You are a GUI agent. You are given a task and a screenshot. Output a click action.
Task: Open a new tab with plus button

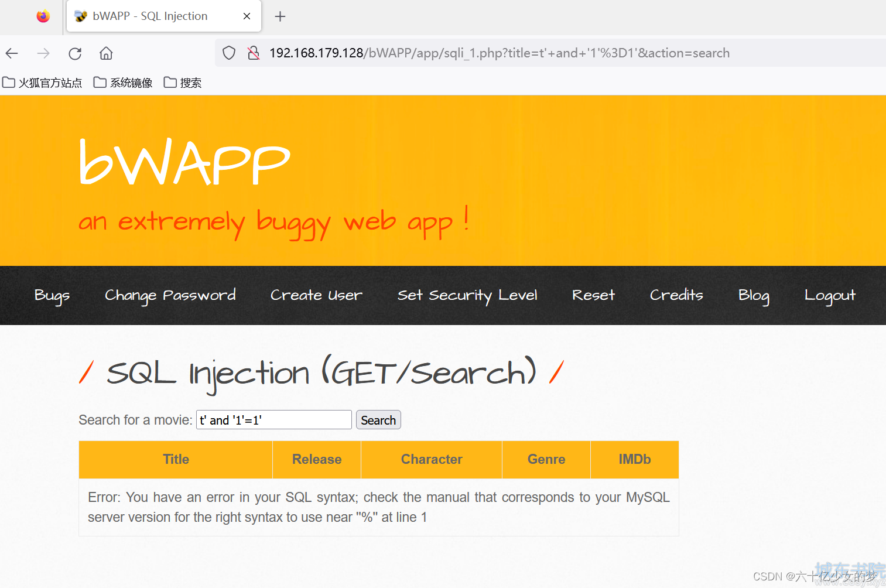point(280,16)
